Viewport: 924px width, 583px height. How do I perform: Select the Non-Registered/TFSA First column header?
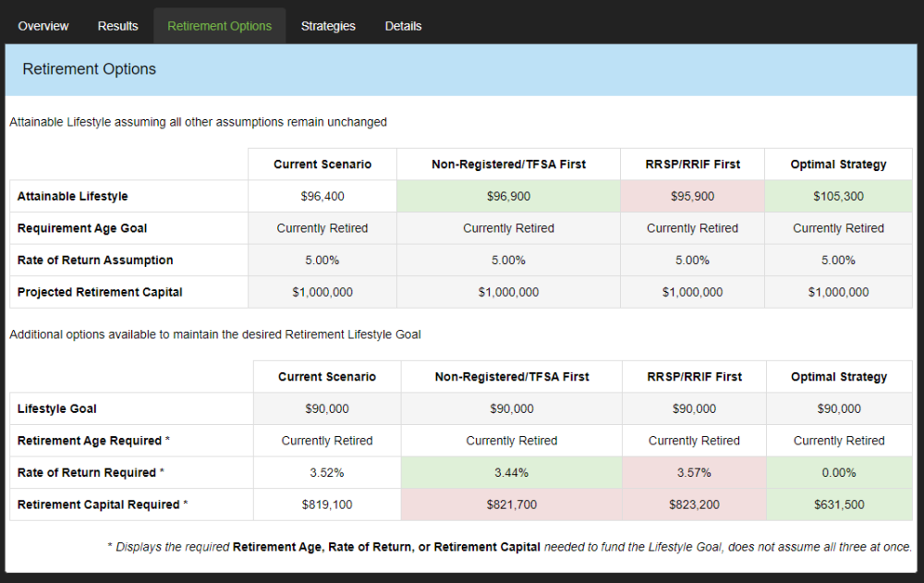tap(508, 164)
